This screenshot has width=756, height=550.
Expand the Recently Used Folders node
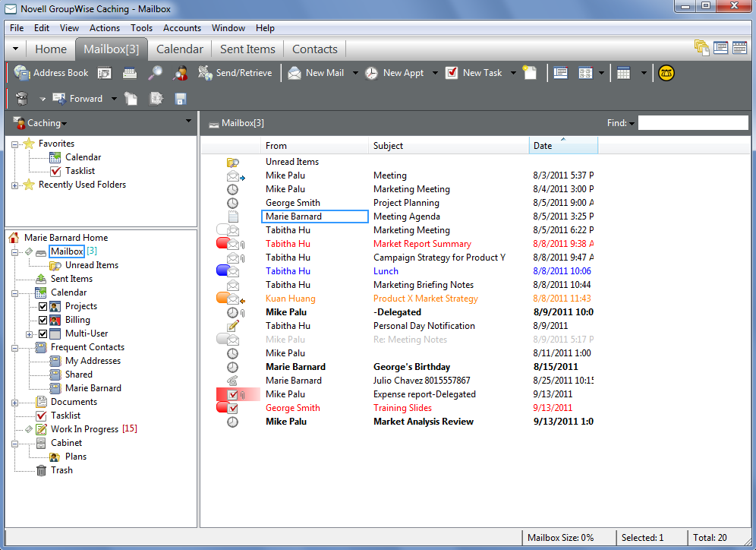(15, 185)
